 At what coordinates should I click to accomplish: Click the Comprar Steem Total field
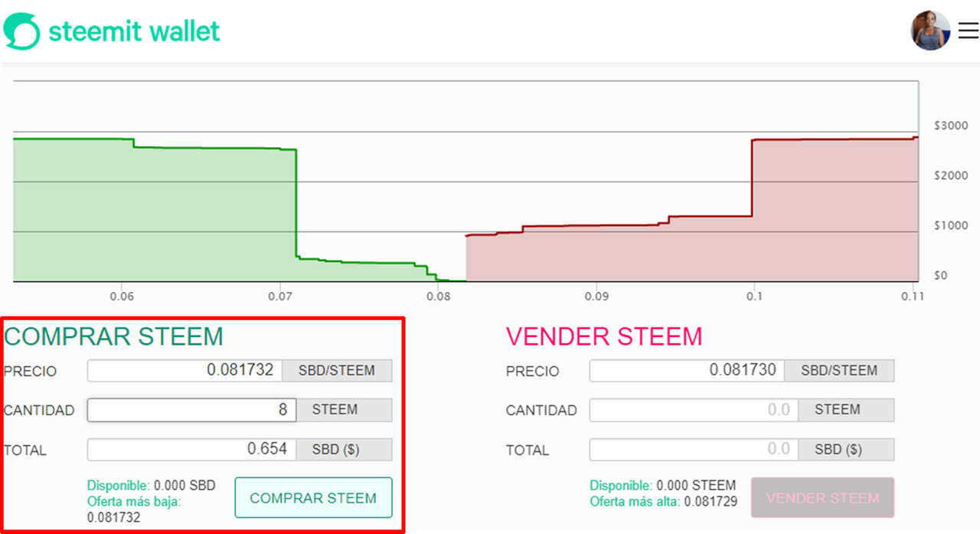tap(191, 449)
